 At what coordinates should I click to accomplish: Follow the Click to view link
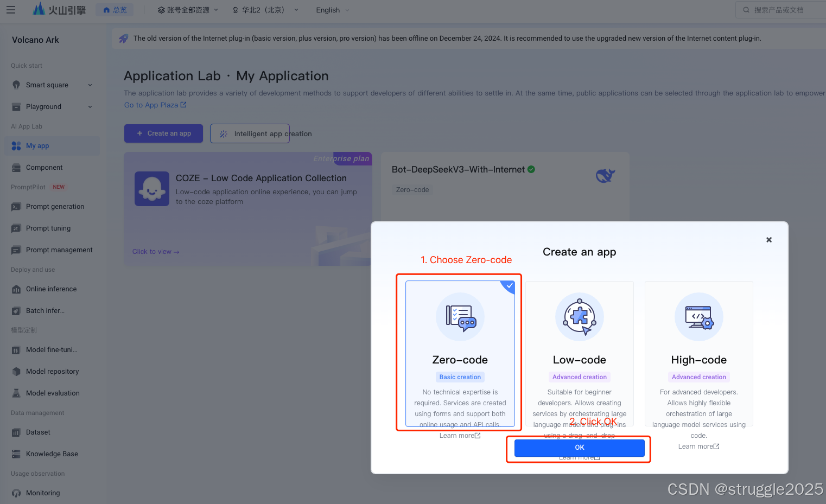coord(156,252)
